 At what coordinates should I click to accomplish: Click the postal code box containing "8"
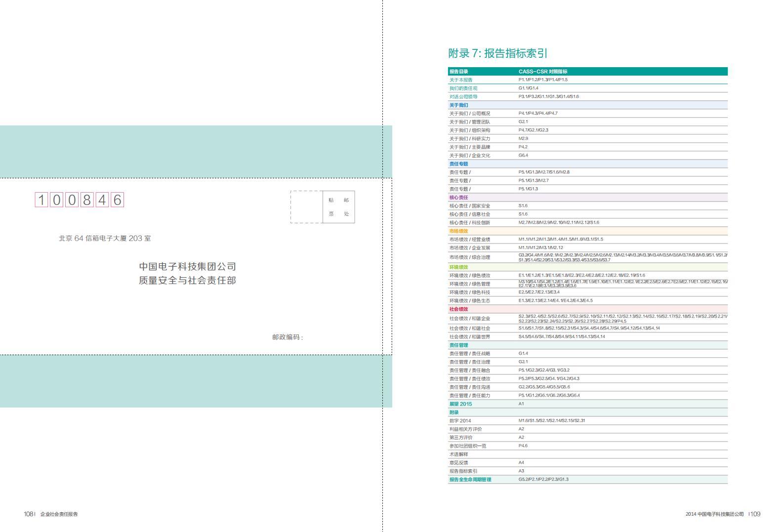coord(87,200)
